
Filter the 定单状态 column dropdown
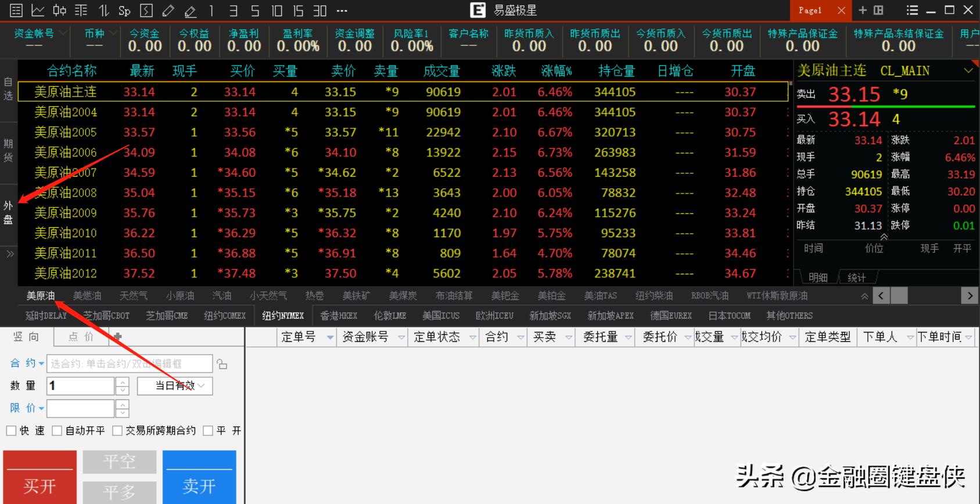pos(472,337)
